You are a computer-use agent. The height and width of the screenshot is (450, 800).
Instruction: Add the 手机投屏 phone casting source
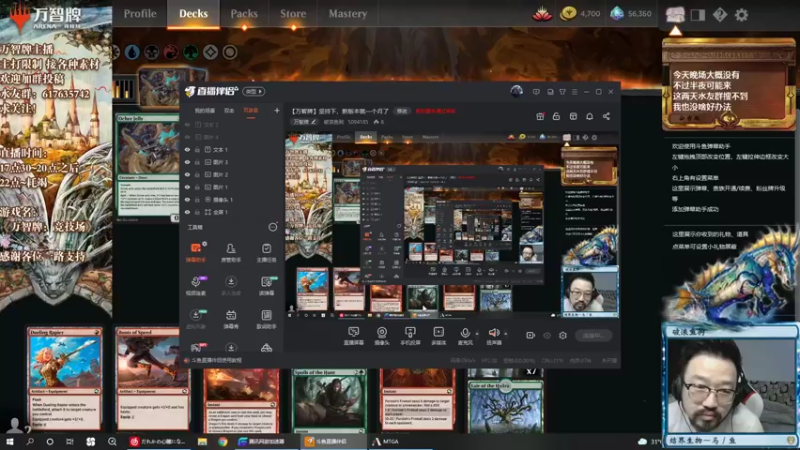pos(410,336)
